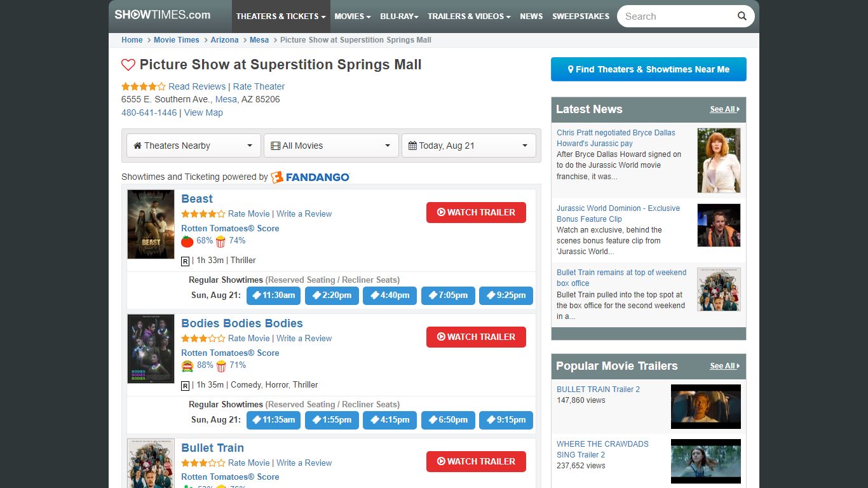Image resolution: width=868 pixels, height=488 pixels.
Task: Open the View Map link
Action: (x=203, y=112)
